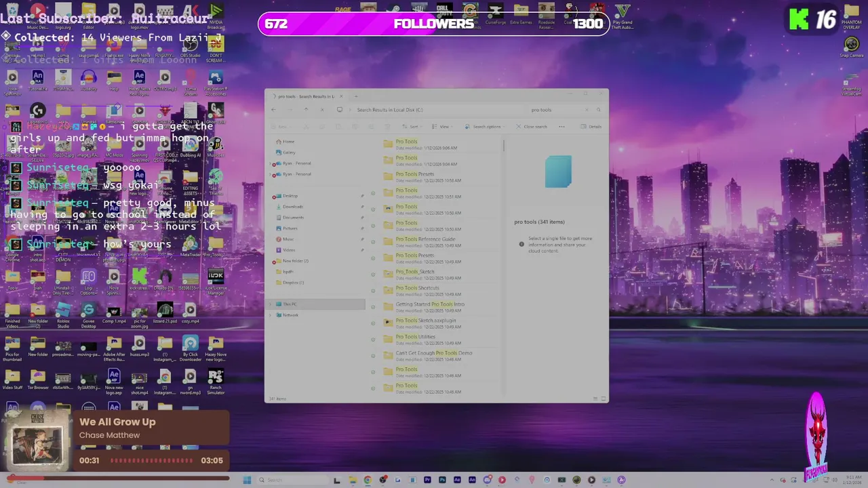Screen dimensions: 868x488
Task: Click the up-one-level arrow in Explorer
Action: click(x=306, y=110)
